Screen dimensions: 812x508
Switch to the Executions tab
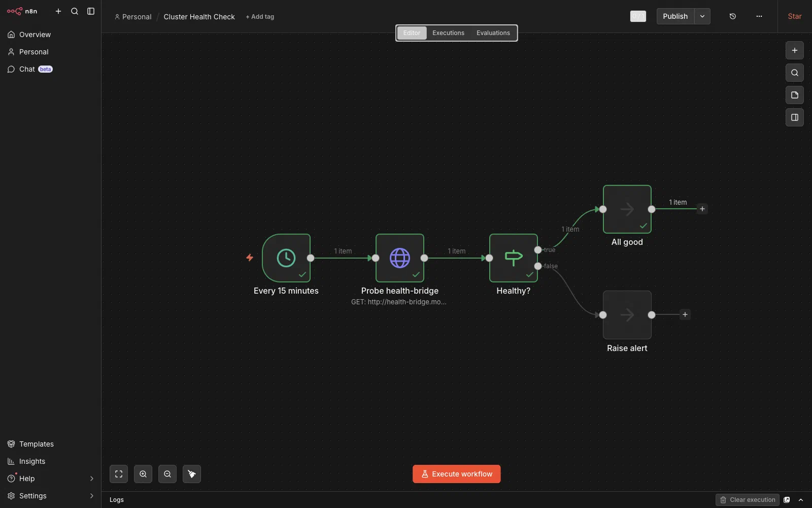pyautogui.click(x=448, y=33)
